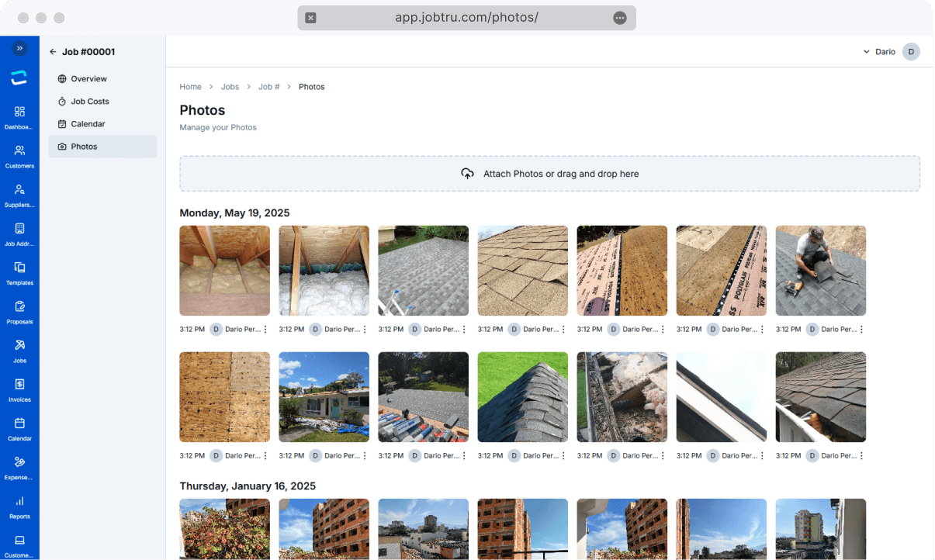
Task: Click the Home breadcrumb link
Action: (190, 87)
